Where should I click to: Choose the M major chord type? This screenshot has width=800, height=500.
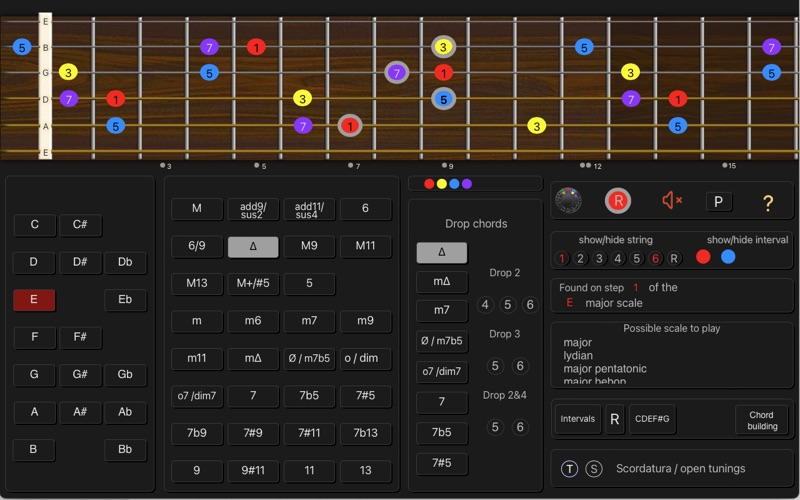tap(197, 209)
